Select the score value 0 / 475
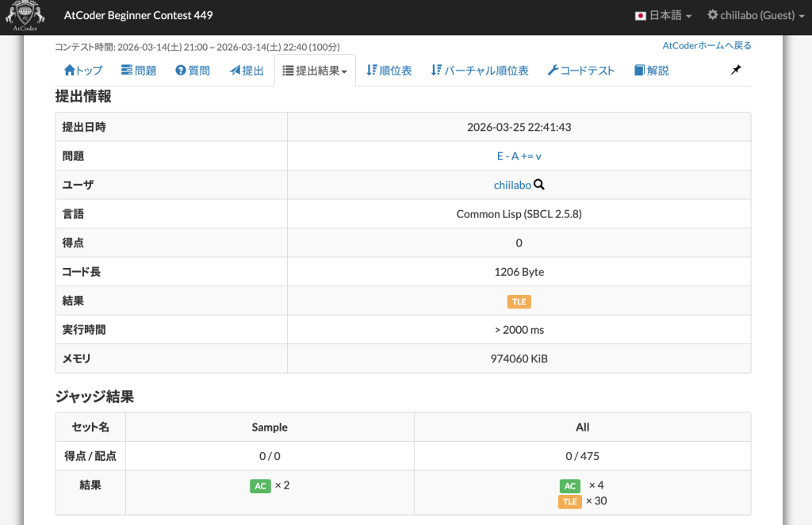 pyautogui.click(x=582, y=456)
